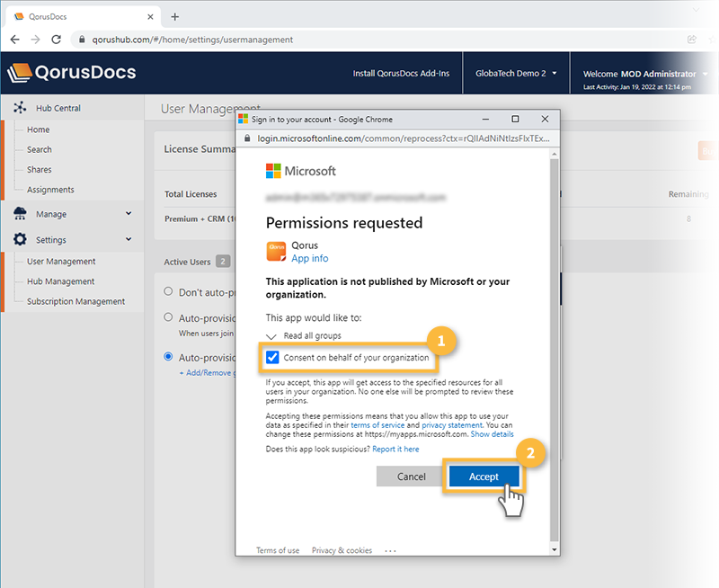Viewport: 719px width, 588px height.
Task: Select the second Auto-provision radio option
Action: (x=167, y=354)
